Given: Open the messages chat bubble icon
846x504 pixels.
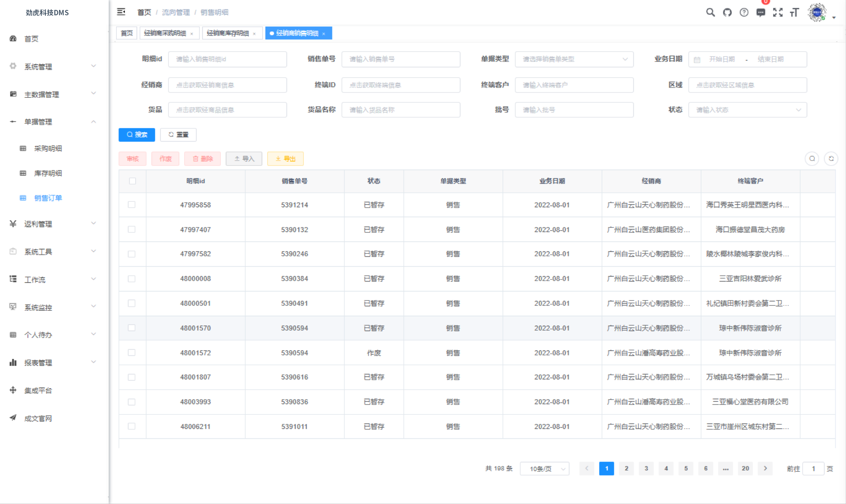Looking at the screenshot, I should tap(761, 12).
